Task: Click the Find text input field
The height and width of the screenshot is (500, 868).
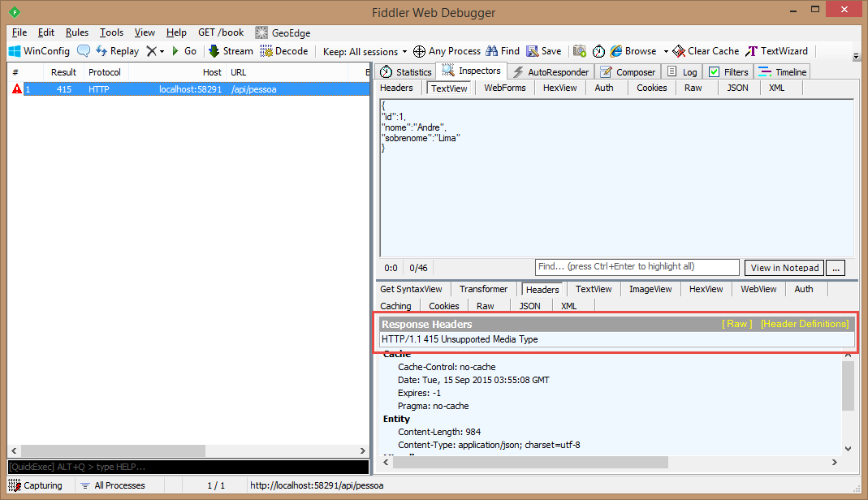Action: [x=637, y=267]
